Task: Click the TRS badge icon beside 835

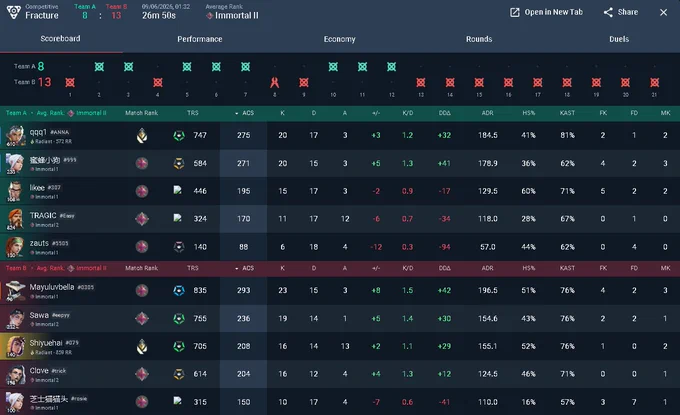Action: coord(179,291)
